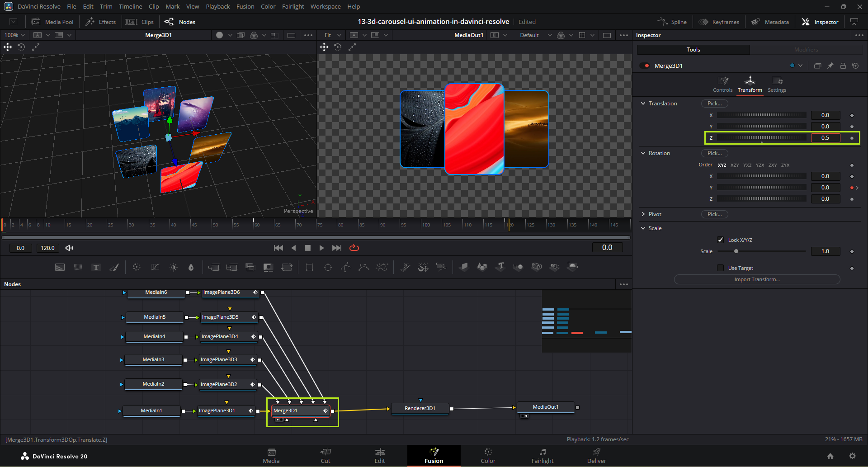Uncheck Lock X/Y/Z checkbox

coord(721,240)
